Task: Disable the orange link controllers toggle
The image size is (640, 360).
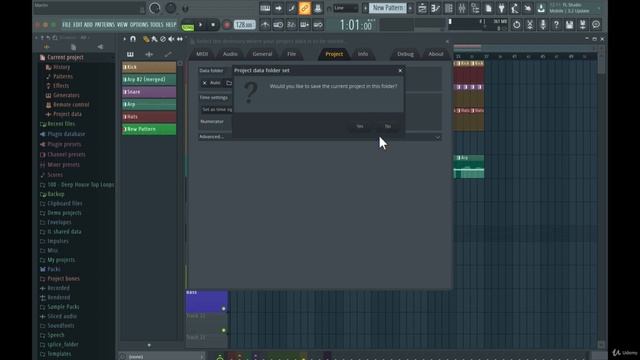Action: point(304,8)
